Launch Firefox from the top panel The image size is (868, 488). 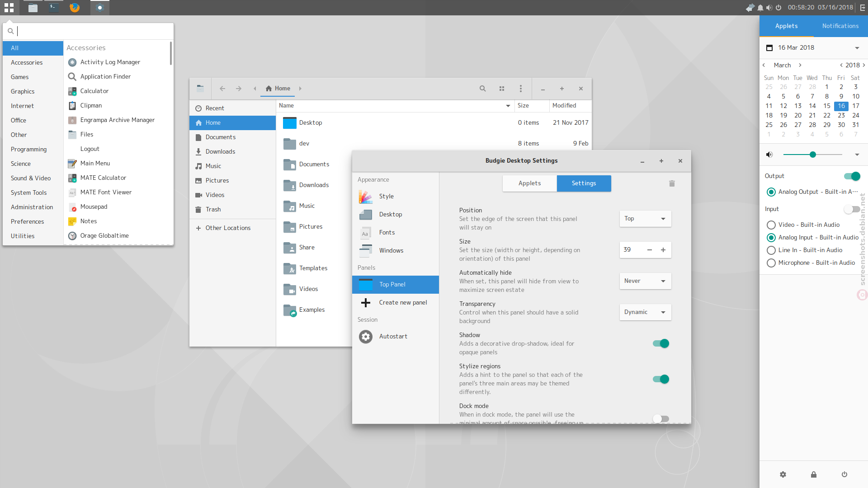pos(75,8)
